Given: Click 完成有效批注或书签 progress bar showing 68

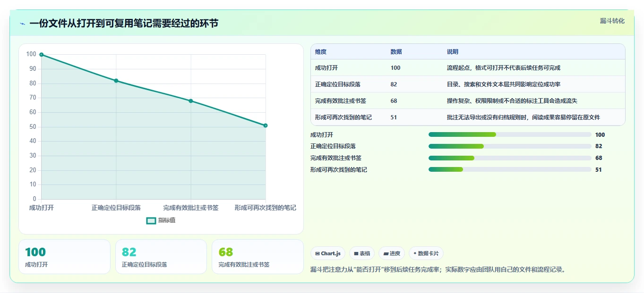Looking at the screenshot, I should [x=510, y=158].
